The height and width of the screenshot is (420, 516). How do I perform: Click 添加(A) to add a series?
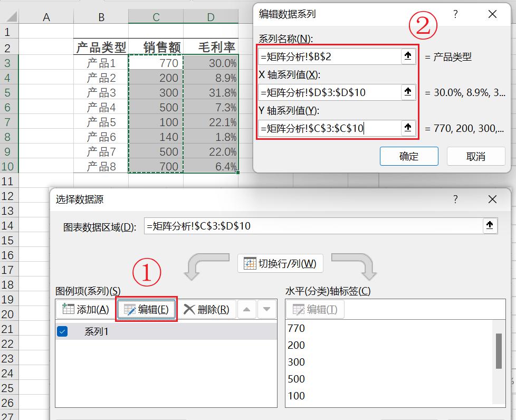pyautogui.click(x=85, y=309)
